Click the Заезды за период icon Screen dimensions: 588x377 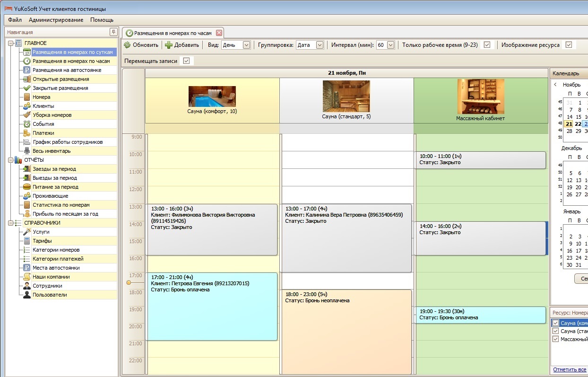pyautogui.click(x=27, y=169)
